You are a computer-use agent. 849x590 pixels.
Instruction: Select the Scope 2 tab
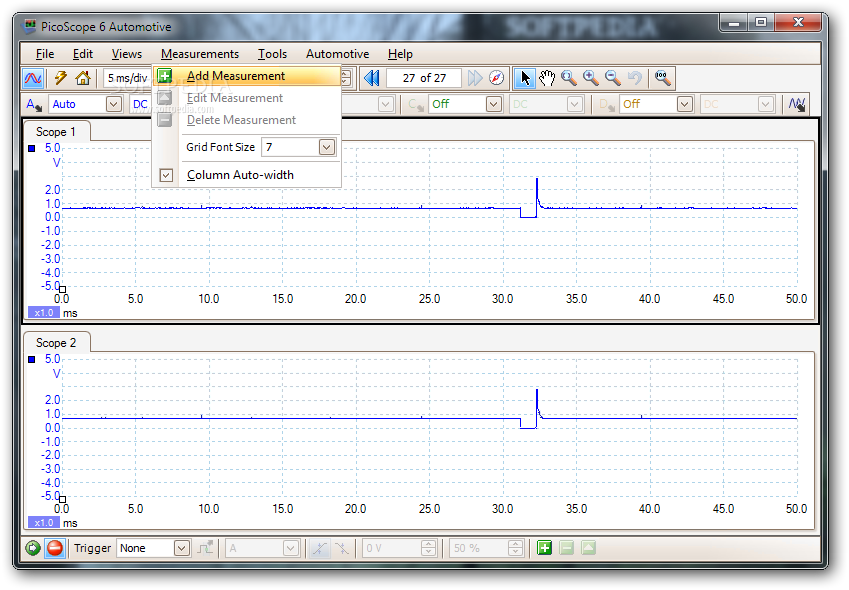tap(56, 343)
